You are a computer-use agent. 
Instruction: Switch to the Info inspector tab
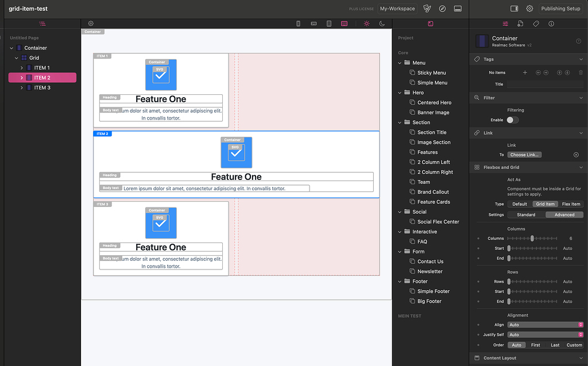pyautogui.click(x=551, y=24)
